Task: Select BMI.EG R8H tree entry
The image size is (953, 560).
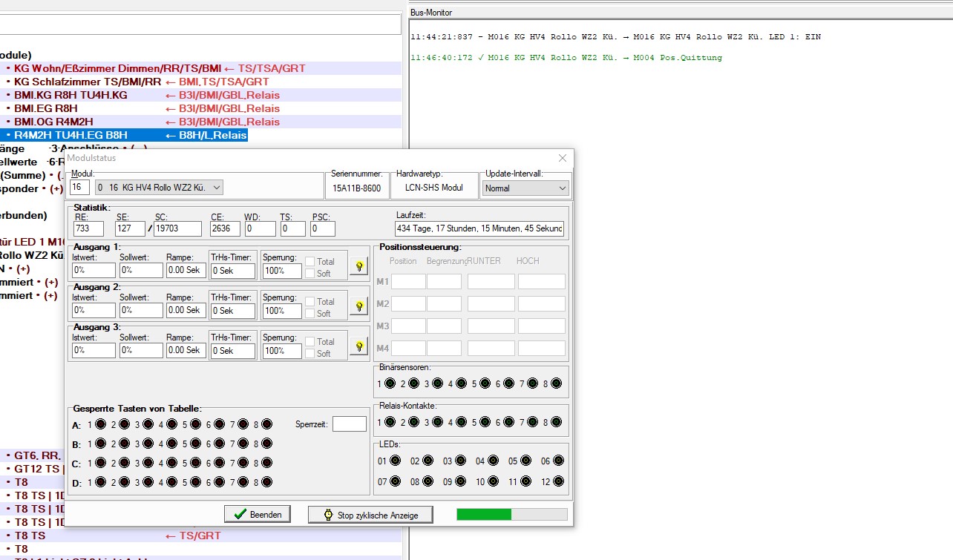Action: point(45,108)
